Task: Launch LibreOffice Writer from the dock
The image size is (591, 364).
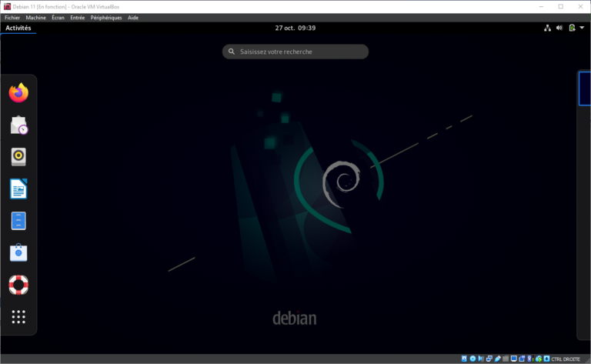Action: click(18, 189)
